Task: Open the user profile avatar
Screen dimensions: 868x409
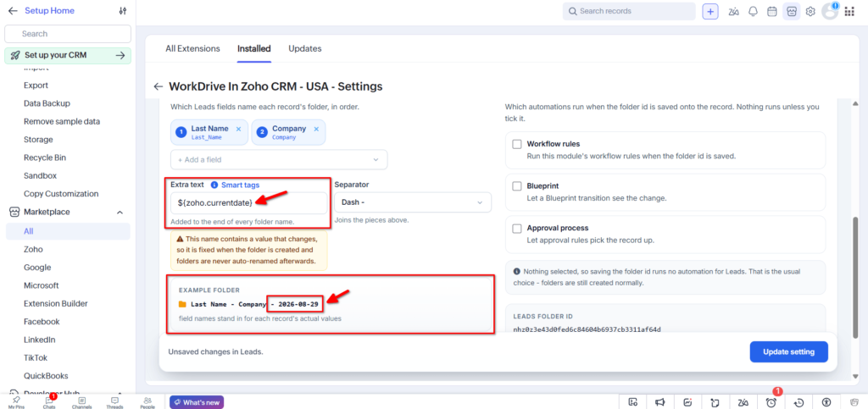Action: (x=830, y=12)
